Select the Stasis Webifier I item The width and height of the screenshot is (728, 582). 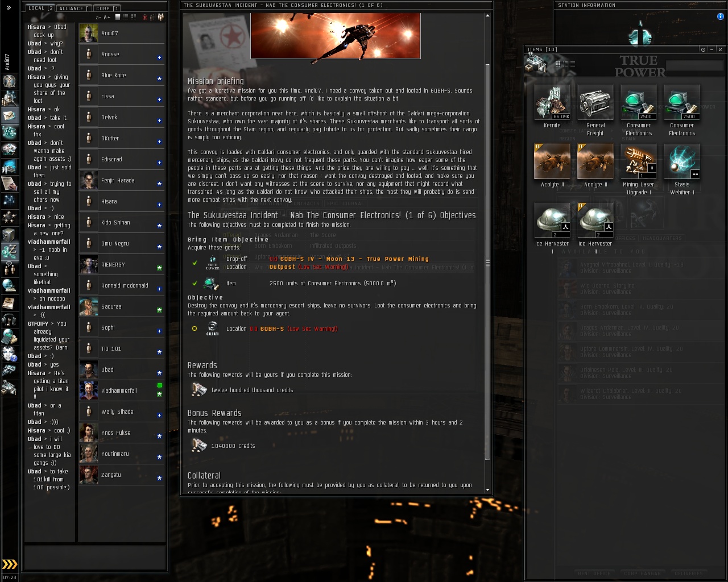pos(682,161)
